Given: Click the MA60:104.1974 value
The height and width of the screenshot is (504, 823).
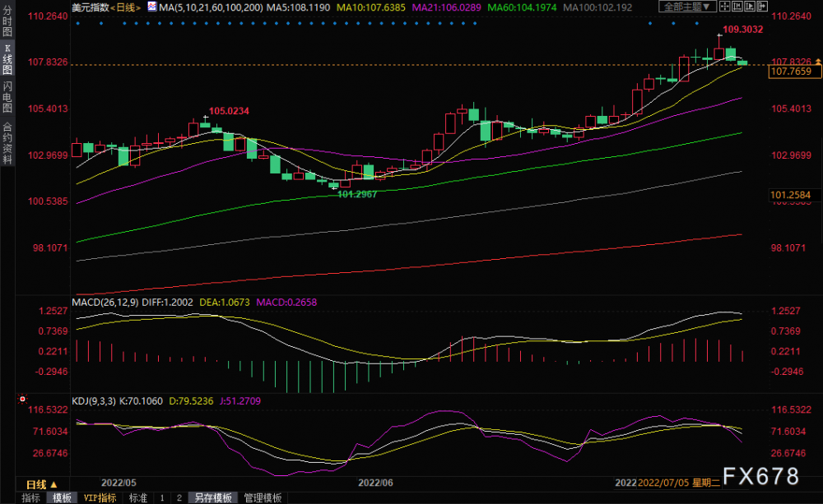Looking at the screenshot, I should point(523,7).
